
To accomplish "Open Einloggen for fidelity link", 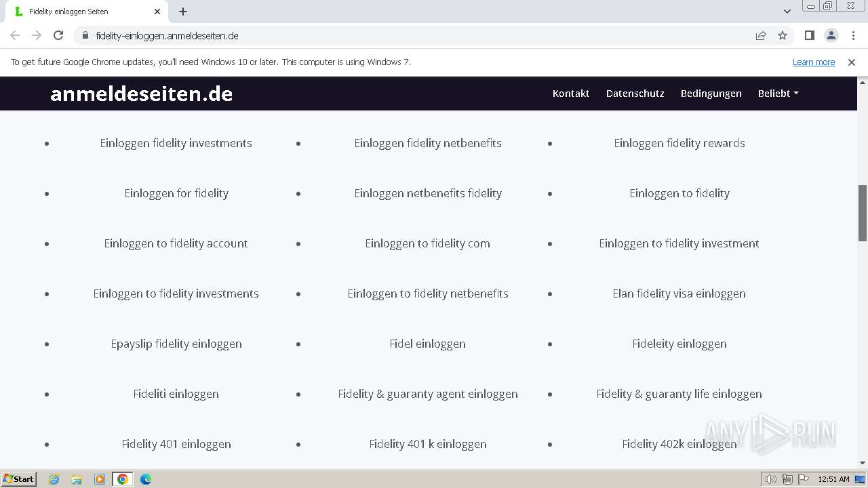I will (176, 193).
